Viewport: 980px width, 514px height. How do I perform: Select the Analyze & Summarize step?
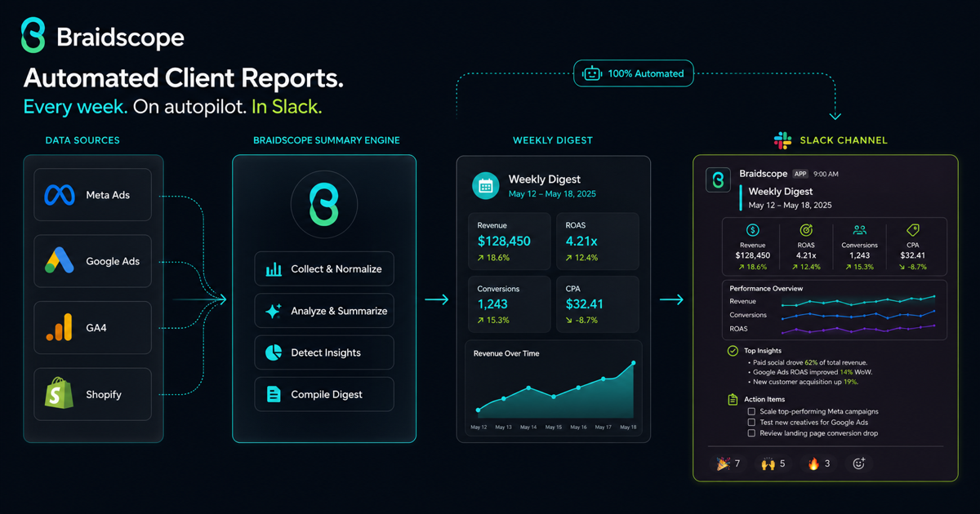(x=324, y=311)
